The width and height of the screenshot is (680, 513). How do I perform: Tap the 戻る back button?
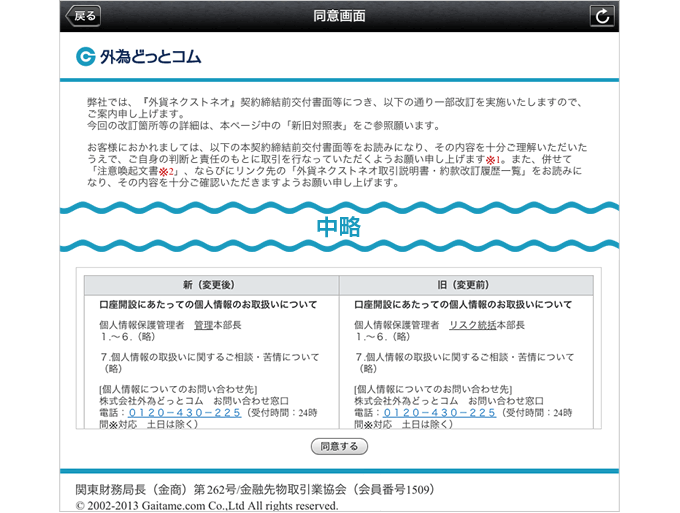(84, 16)
